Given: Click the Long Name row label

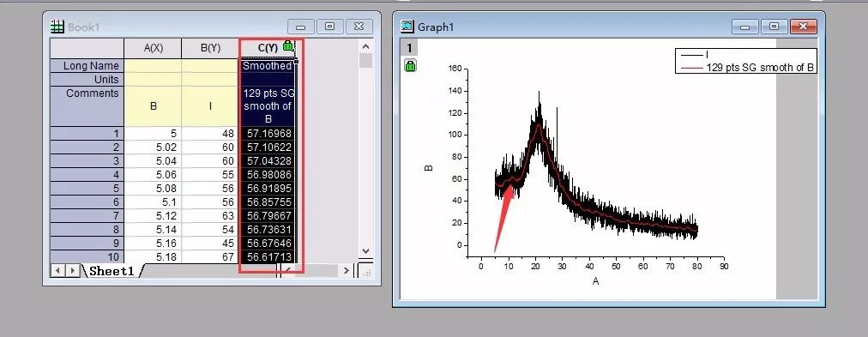Looking at the screenshot, I should [87, 66].
